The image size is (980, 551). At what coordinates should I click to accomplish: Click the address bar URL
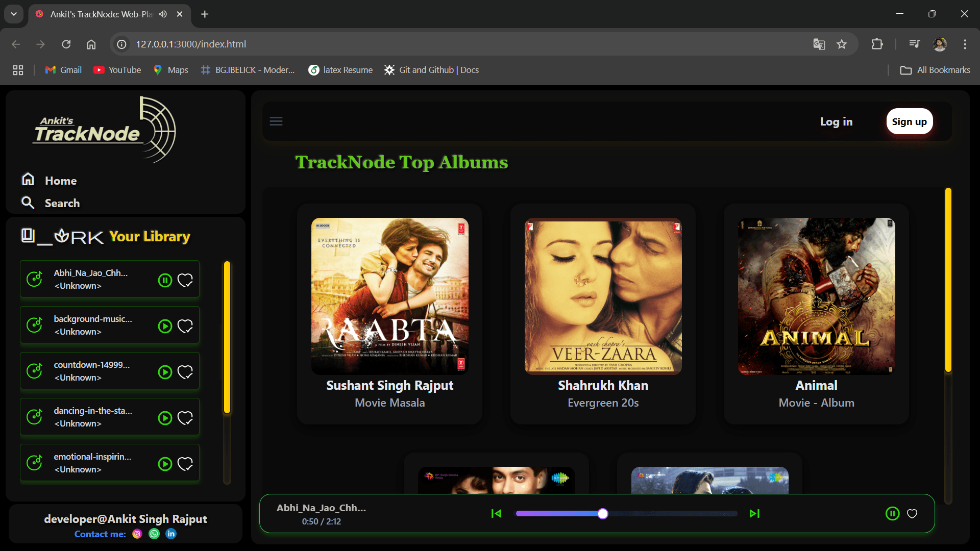191,44
